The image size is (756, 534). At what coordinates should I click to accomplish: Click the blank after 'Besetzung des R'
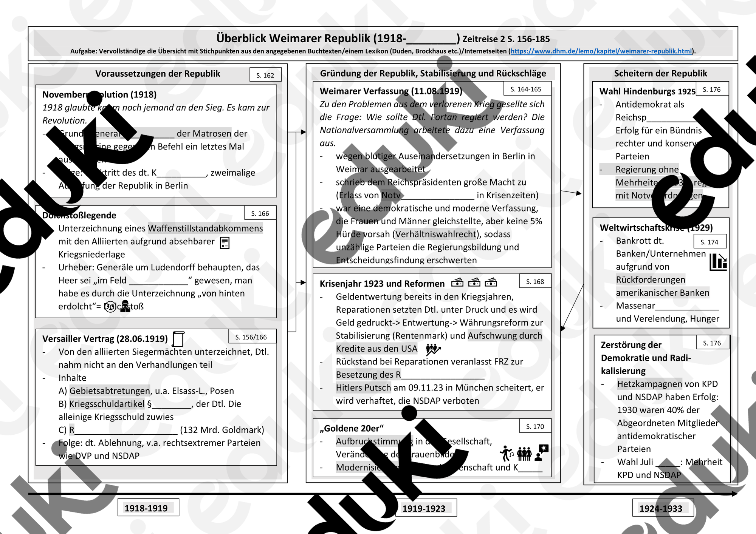[443, 375]
